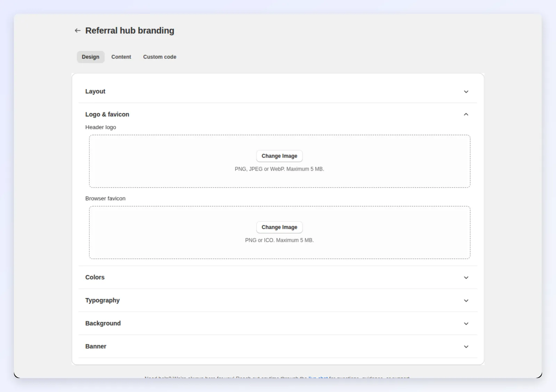Click the Background section heading
The height and width of the screenshot is (392, 556).
tap(103, 323)
